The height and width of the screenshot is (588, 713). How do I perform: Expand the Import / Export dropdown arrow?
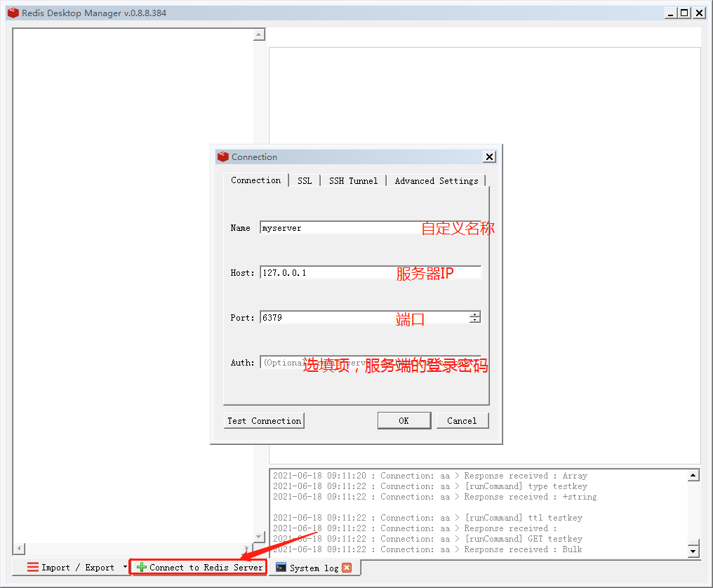(x=125, y=567)
